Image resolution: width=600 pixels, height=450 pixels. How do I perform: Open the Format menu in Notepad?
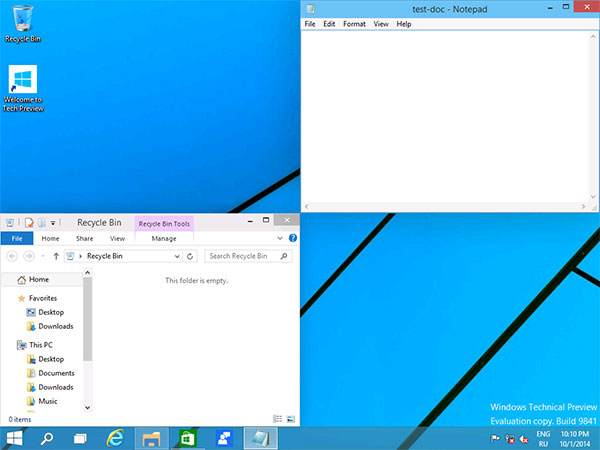[x=354, y=24]
